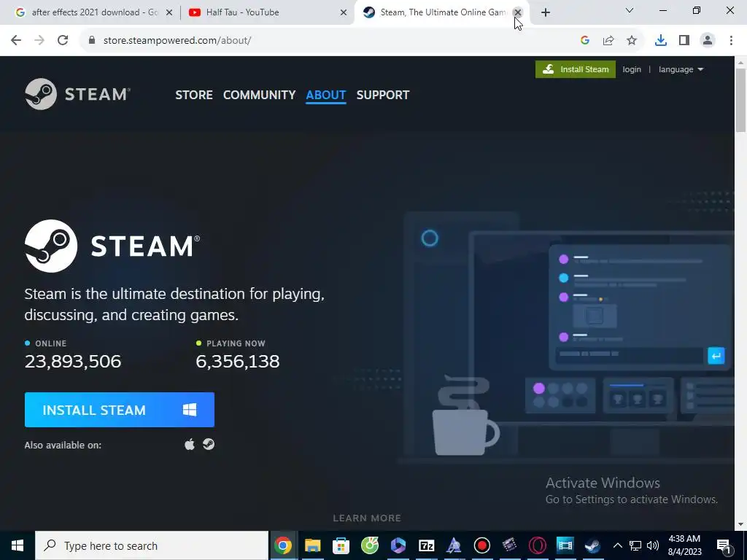Open the 7-Zip taskbar icon
The width and height of the screenshot is (747, 560).
(426, 545)
